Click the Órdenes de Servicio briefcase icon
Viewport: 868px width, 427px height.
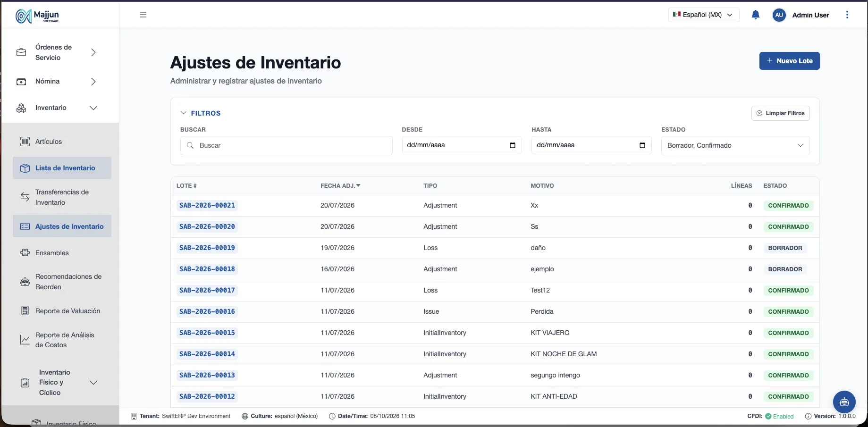click(x=21, y=52)
